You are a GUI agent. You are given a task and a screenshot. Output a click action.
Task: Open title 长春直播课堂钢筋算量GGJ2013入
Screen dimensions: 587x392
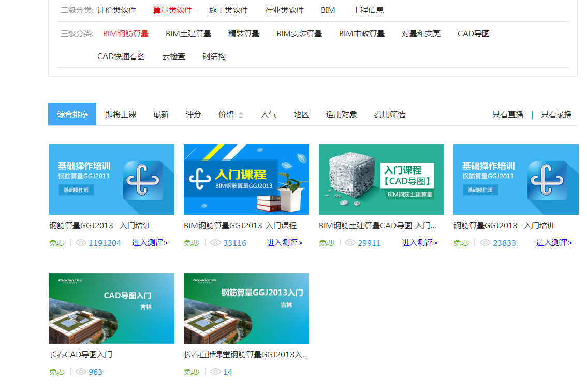point(246,355)
